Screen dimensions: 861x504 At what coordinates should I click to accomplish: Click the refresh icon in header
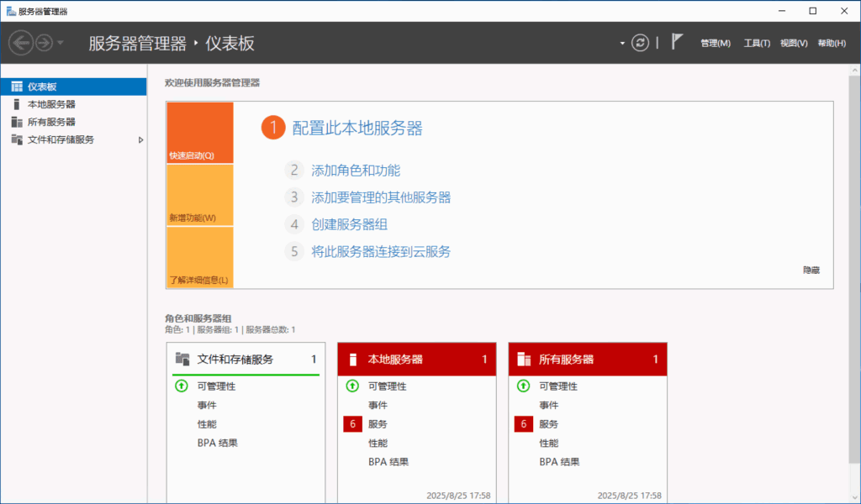[641, 43]
